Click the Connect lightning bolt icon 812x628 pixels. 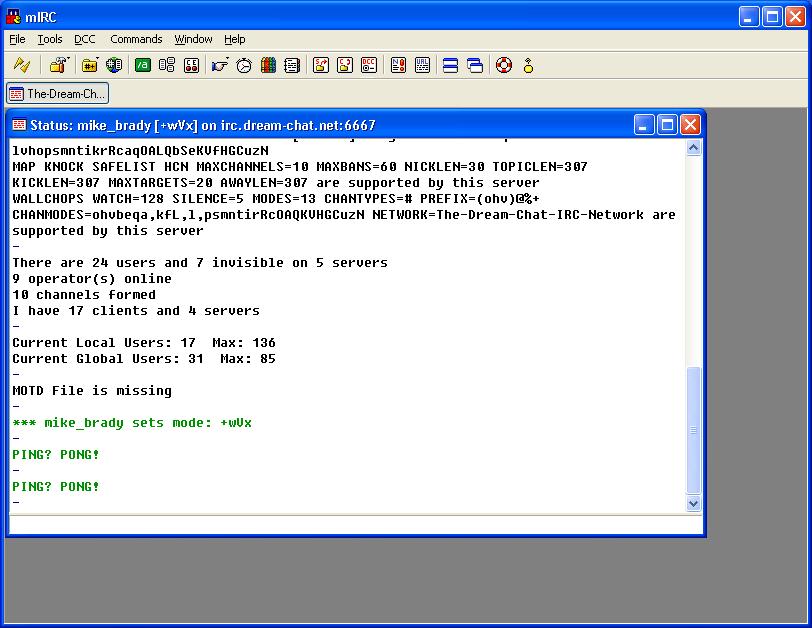(22, 65)
